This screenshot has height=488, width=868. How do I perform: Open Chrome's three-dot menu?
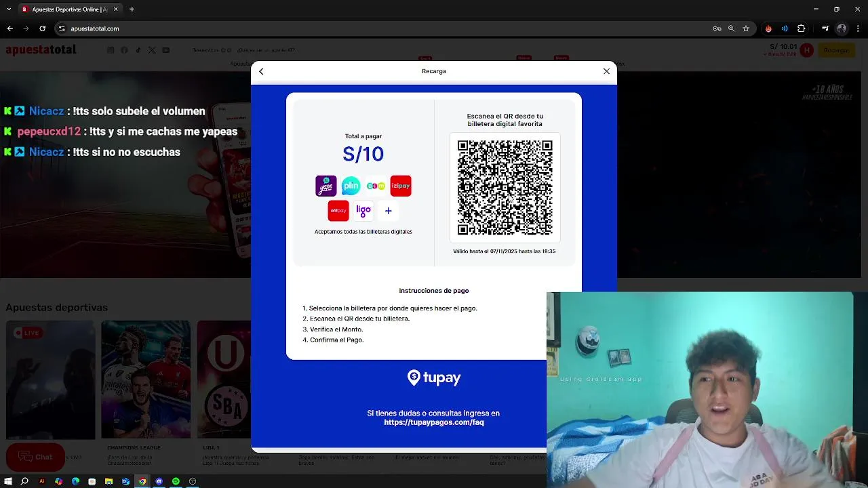point(858,28)
